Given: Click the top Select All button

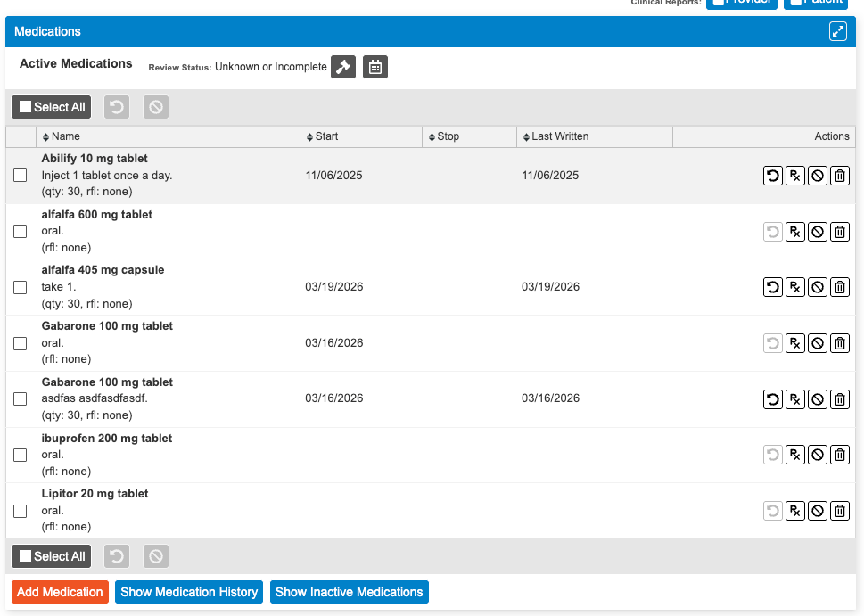Looking at the screenshot, I should coord(52,107).
